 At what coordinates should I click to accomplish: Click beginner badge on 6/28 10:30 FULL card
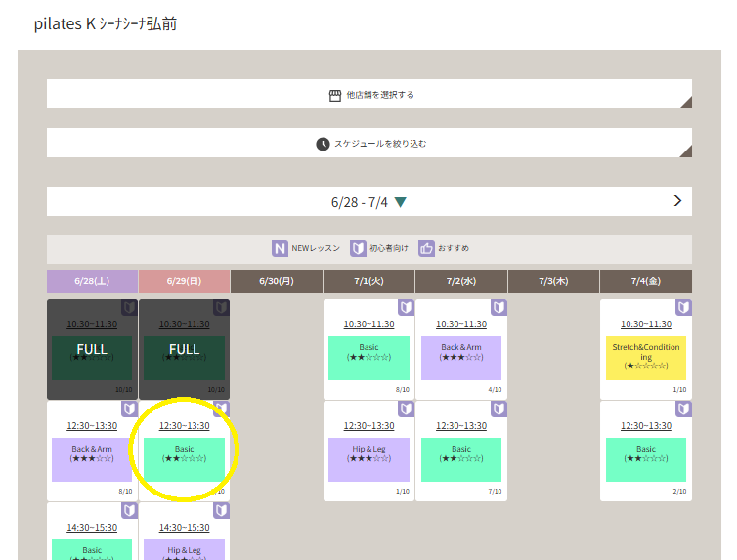click(x=129, y=307)
